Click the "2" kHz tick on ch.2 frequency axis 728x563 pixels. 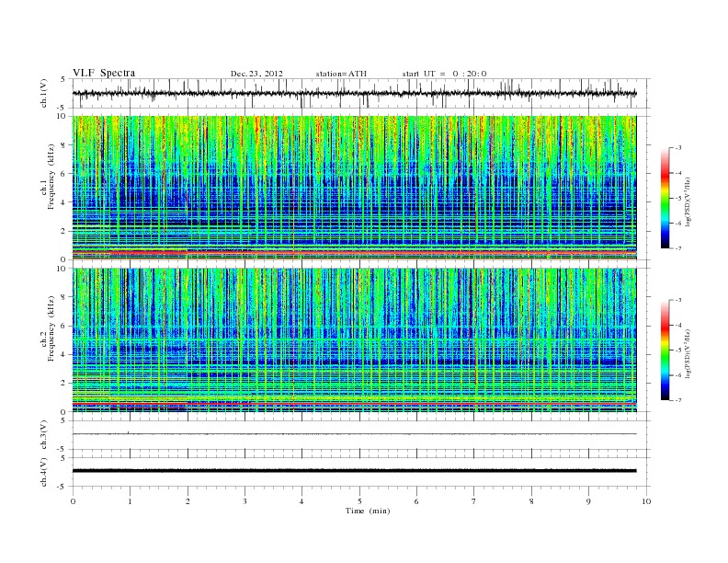pyautogui.click(x=64, y=384)
